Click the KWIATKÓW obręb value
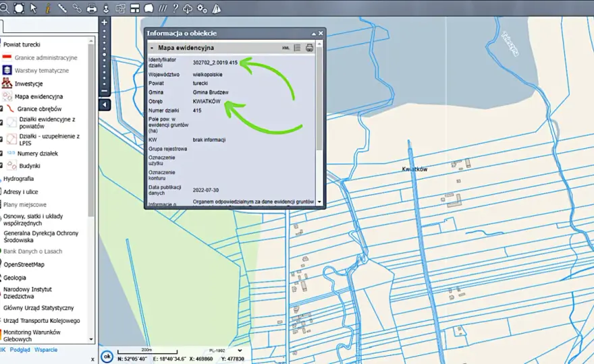The width and height of the screenshot is (594, 364). (x=207, y=101)
